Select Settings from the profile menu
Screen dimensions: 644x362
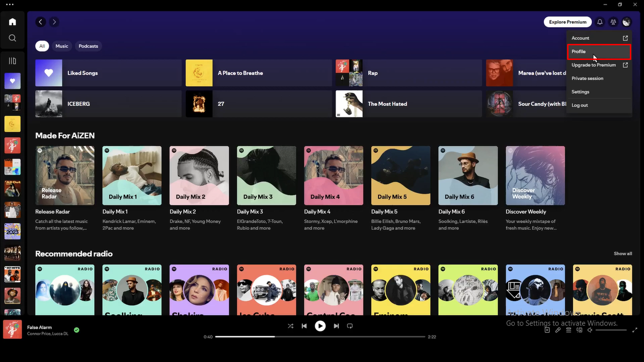[x=580, y=92]
